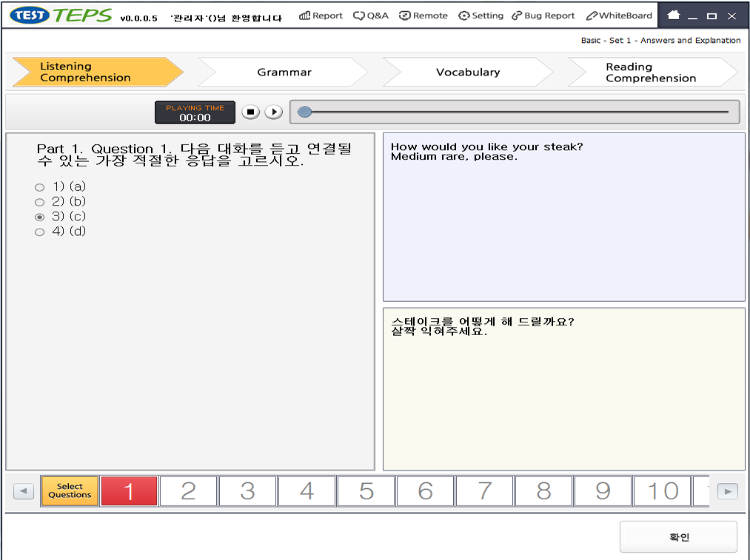This screenshot has height=560, width=750.
Task: Choose answer option 4) (d)
Action: pos(40,232)
